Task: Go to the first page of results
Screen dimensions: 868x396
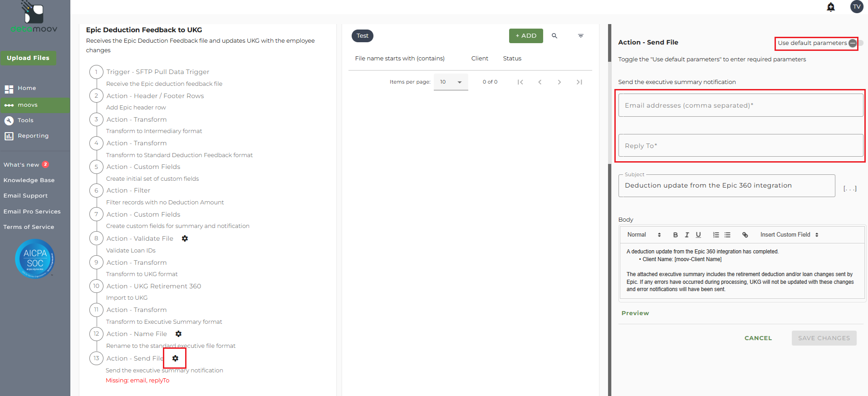Action: coord(520,82)
